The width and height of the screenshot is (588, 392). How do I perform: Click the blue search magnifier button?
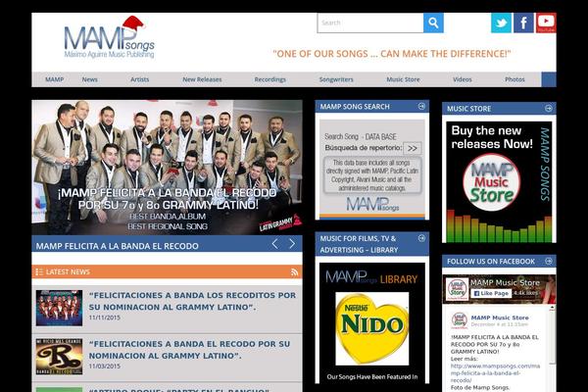(433, 23)
